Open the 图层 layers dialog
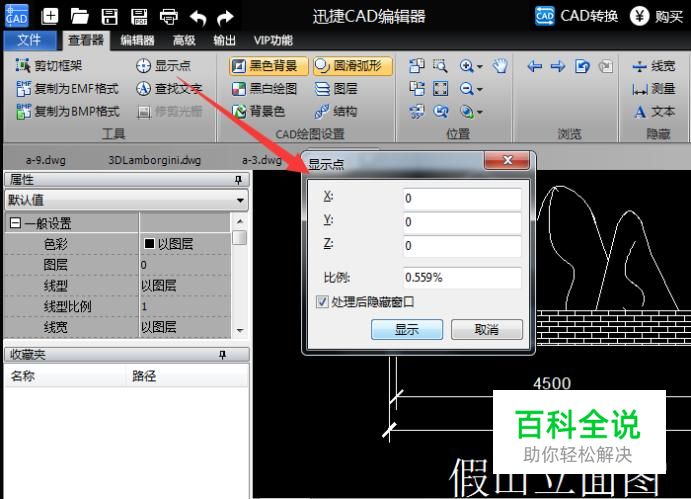 (x=336, y=89)
